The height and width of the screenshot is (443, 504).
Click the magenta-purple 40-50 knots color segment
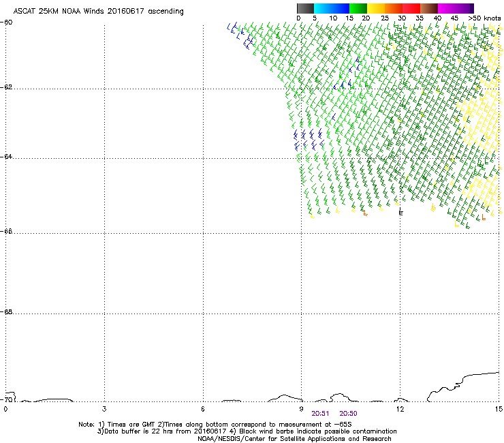[456, 8]
